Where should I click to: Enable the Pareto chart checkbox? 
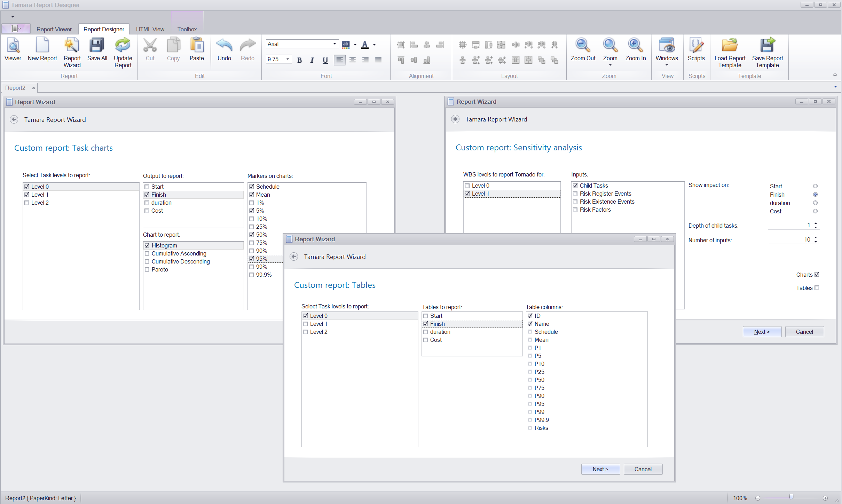point(147,270)
